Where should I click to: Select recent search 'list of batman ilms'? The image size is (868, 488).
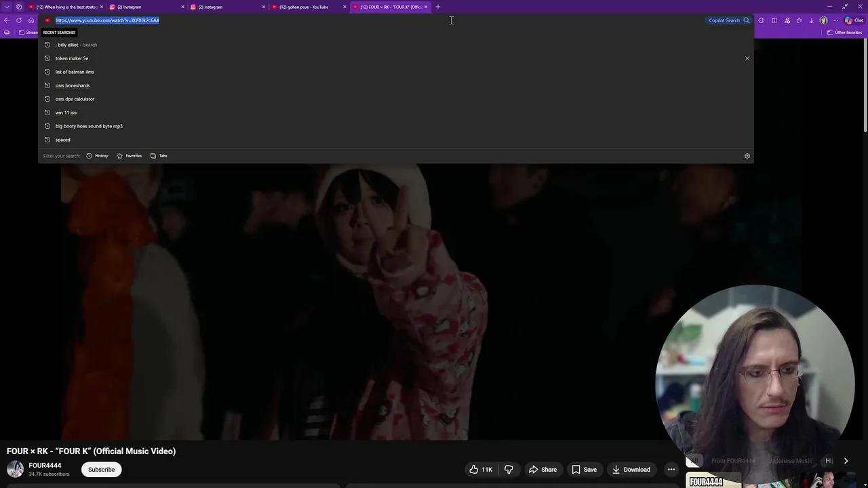pos(395,72)
